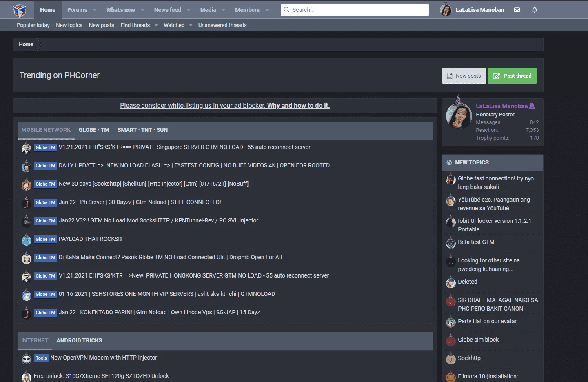Viewport: 588px width, 382px height.
Task: Open avatar beside Daily Update thread
Action: tap(27, 166)
